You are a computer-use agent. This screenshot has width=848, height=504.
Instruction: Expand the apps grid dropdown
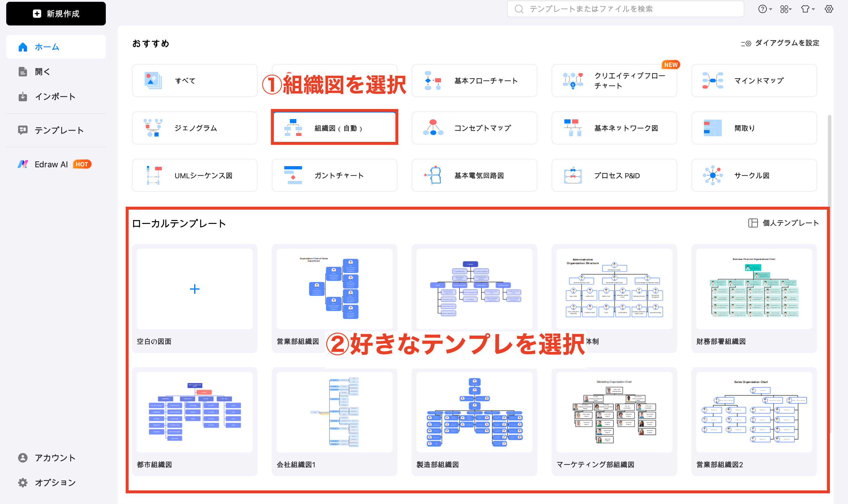pos(785,9)
